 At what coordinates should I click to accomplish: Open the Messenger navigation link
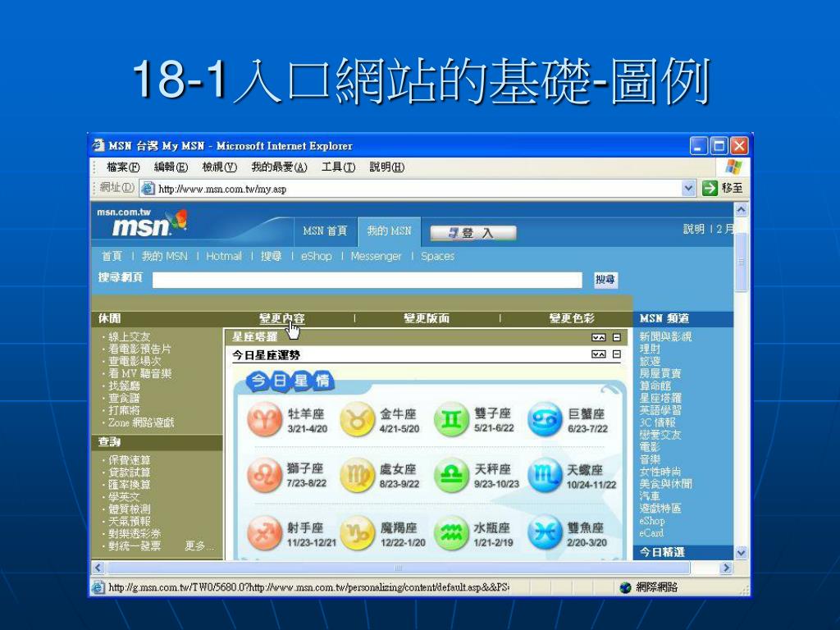[x=376, y=256]
